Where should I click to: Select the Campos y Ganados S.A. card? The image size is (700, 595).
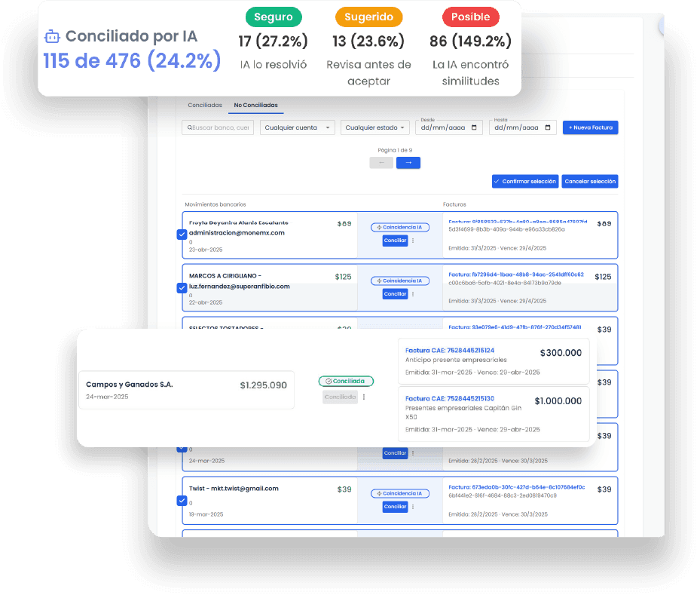pos(187,390)
